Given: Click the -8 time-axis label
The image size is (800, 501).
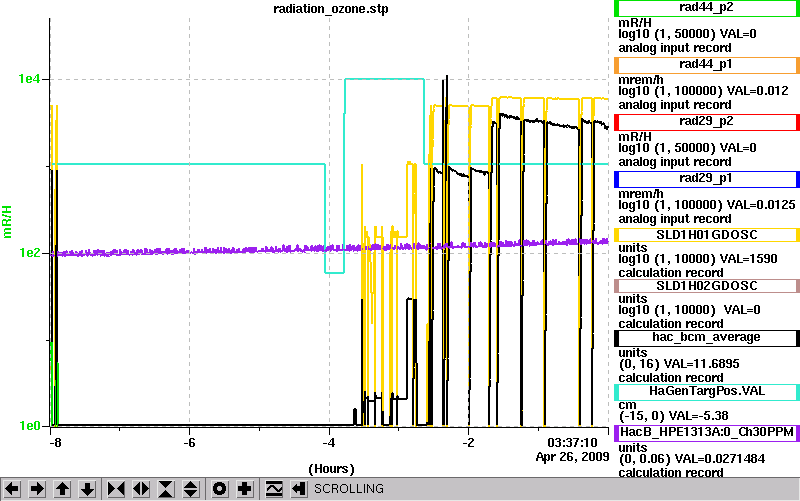Looking at the screenshot, I should pyautogui.click(x=54, y=443).
